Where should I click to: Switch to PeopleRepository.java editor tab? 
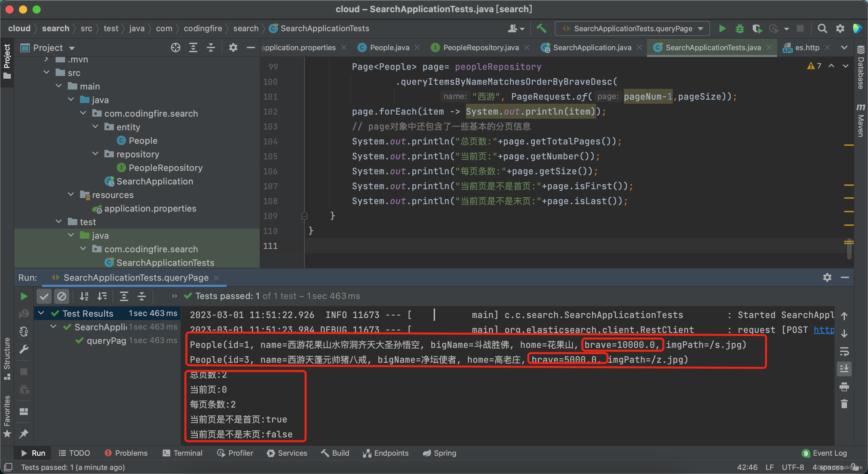pos(480,47)
